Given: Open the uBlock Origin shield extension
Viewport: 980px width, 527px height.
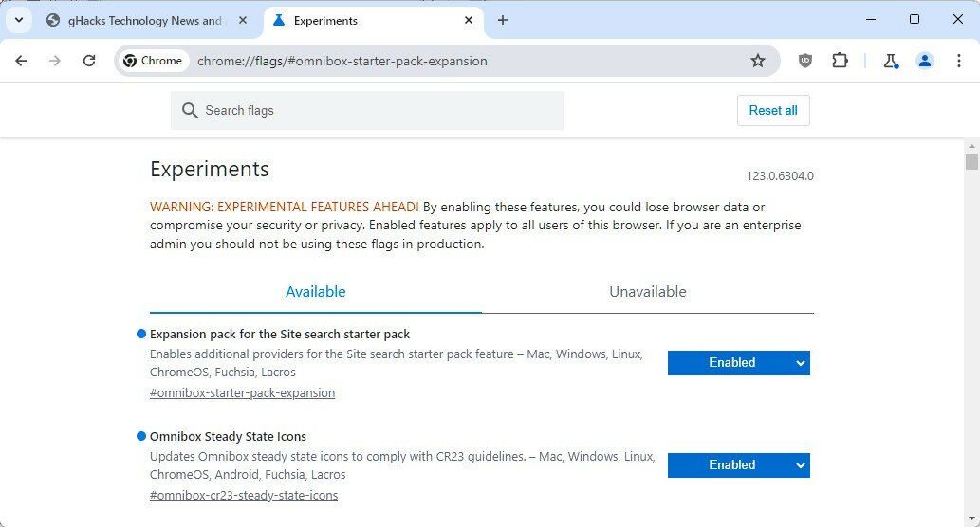Looking at the screenshot, I should [x=805, y=61].
